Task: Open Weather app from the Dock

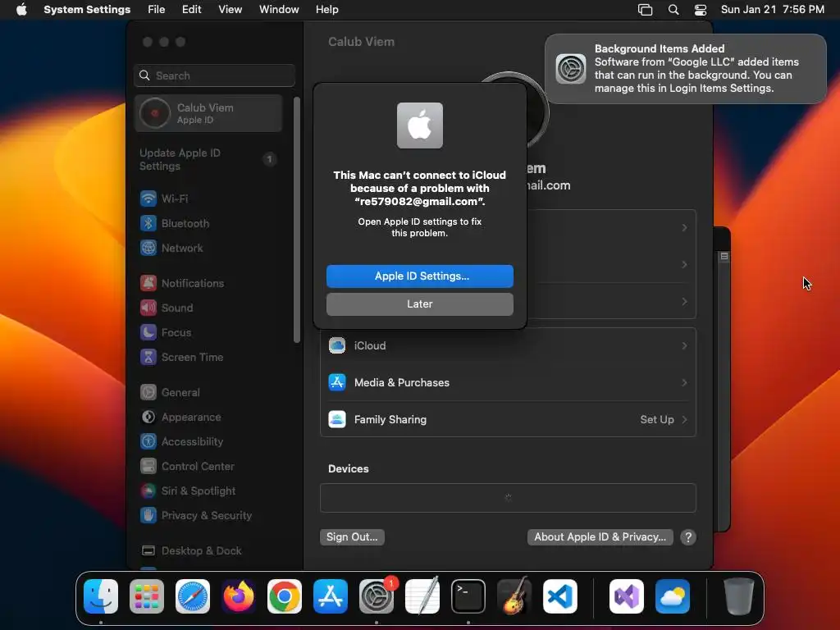Action: tap(673, 596)
